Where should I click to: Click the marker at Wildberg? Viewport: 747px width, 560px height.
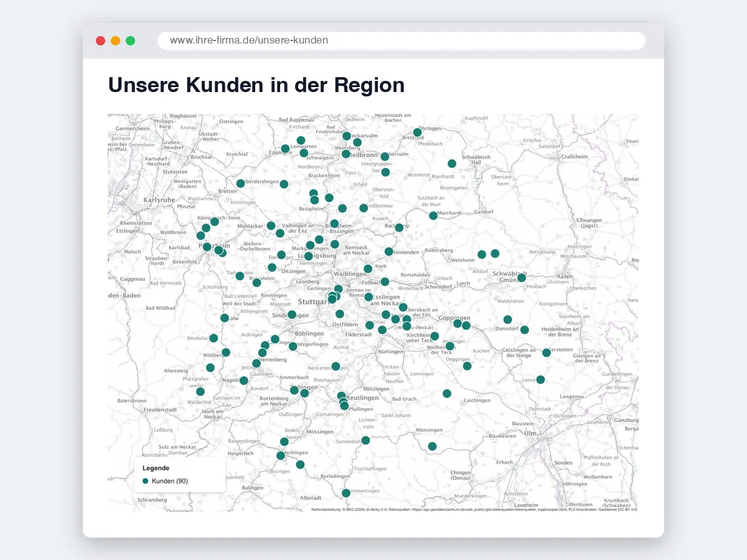226,352
